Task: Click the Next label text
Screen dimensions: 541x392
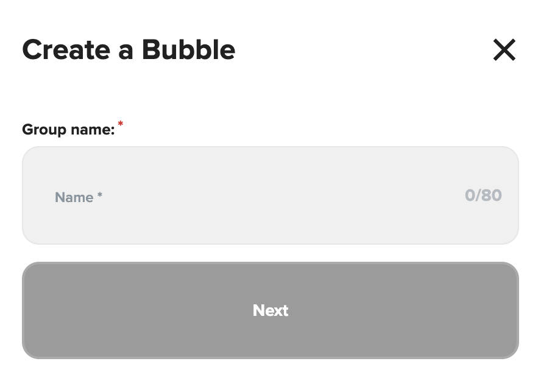Action: (x=270, y=310)
